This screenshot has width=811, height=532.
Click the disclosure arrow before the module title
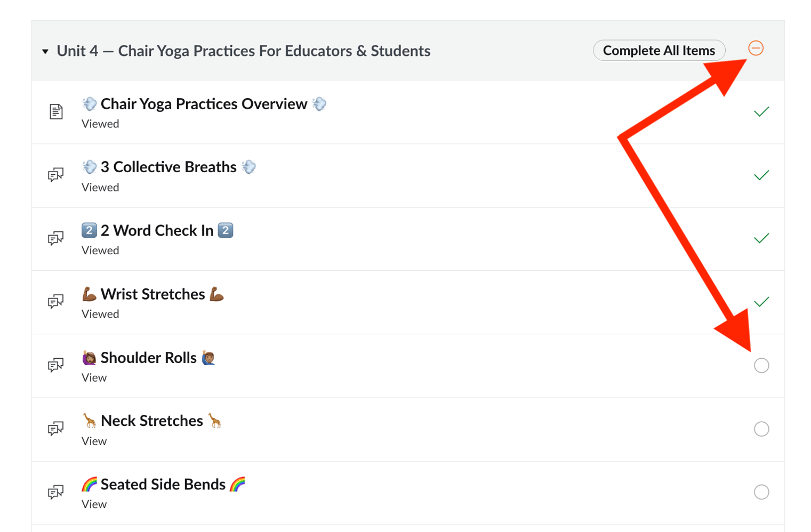(x=45, y=51)
